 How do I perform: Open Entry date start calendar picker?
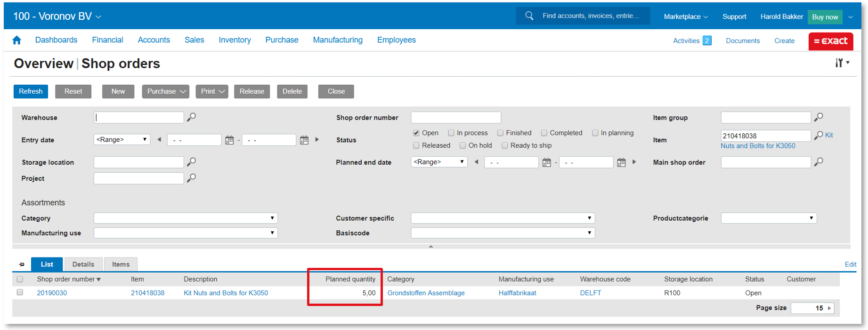(229, 140)
